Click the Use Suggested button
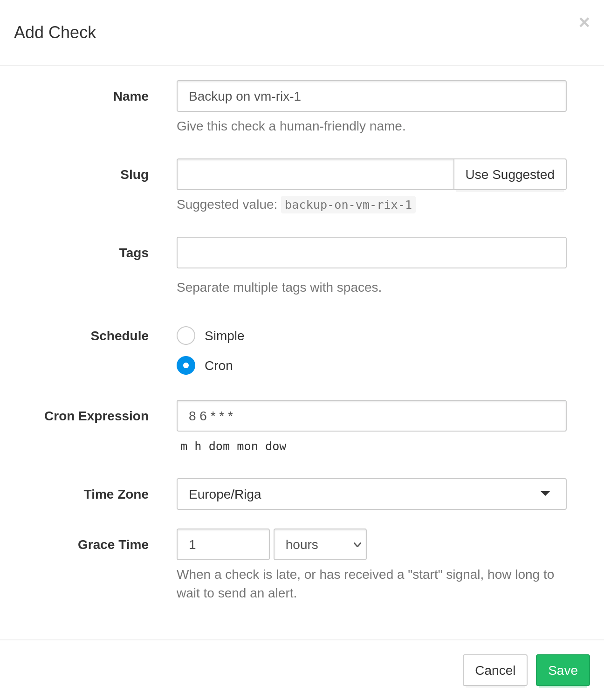Viewport: 604px width, 700px height. pyautogui.click(x=509, y=174)
